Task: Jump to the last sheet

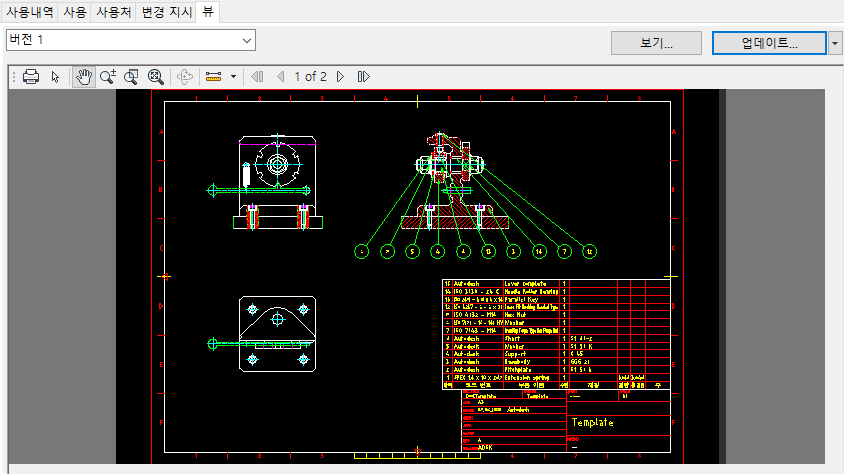Action: 364,77
